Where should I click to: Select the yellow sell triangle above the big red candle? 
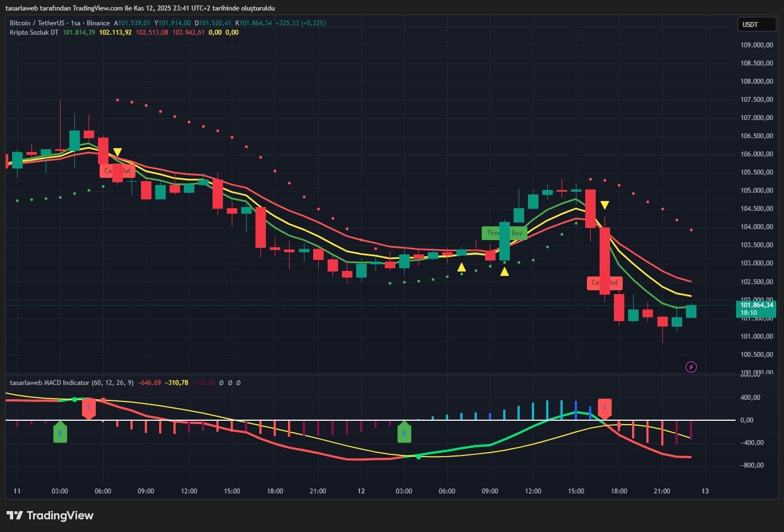click(605, 204)
